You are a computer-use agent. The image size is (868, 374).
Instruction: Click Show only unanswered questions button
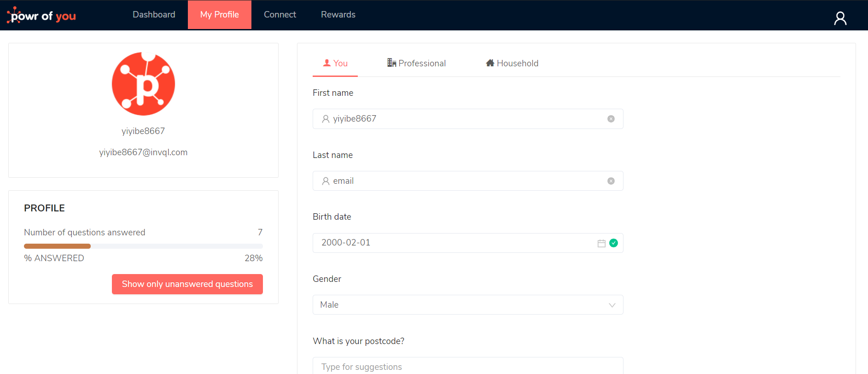tap(187, 284)
